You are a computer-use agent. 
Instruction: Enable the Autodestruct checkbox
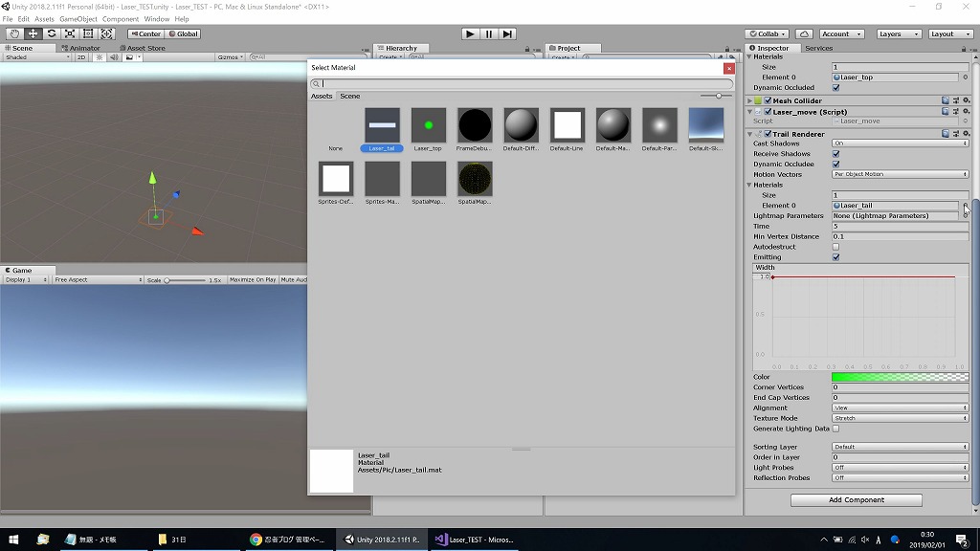(835, 247)
